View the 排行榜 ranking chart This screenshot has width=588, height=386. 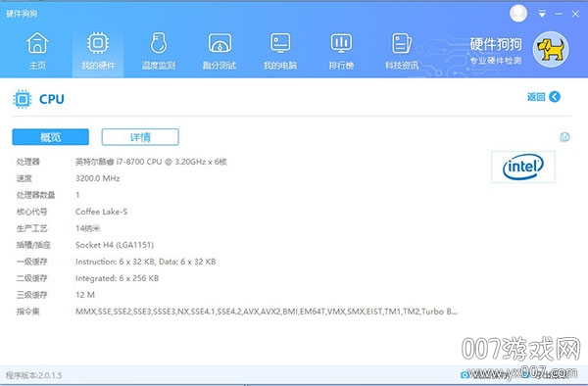click(x=341, y=43)
